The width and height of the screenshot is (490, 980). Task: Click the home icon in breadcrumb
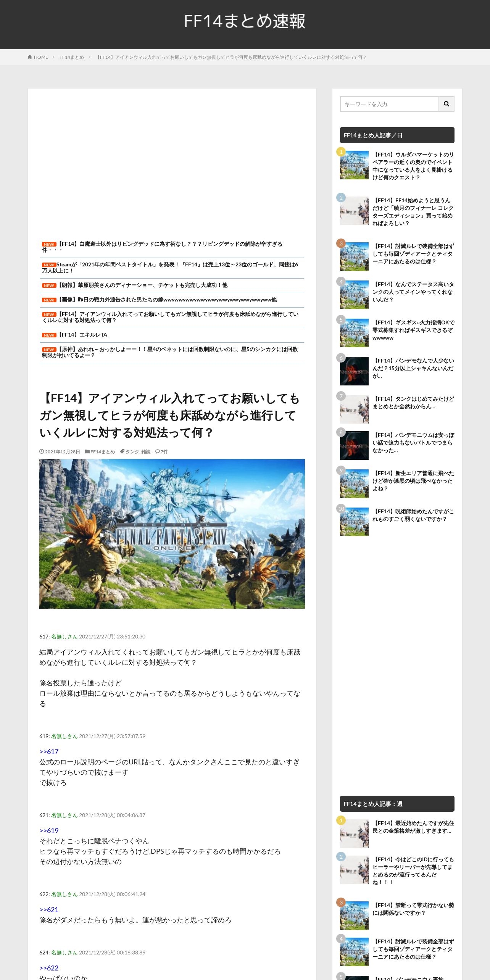[x=30, y=57]
